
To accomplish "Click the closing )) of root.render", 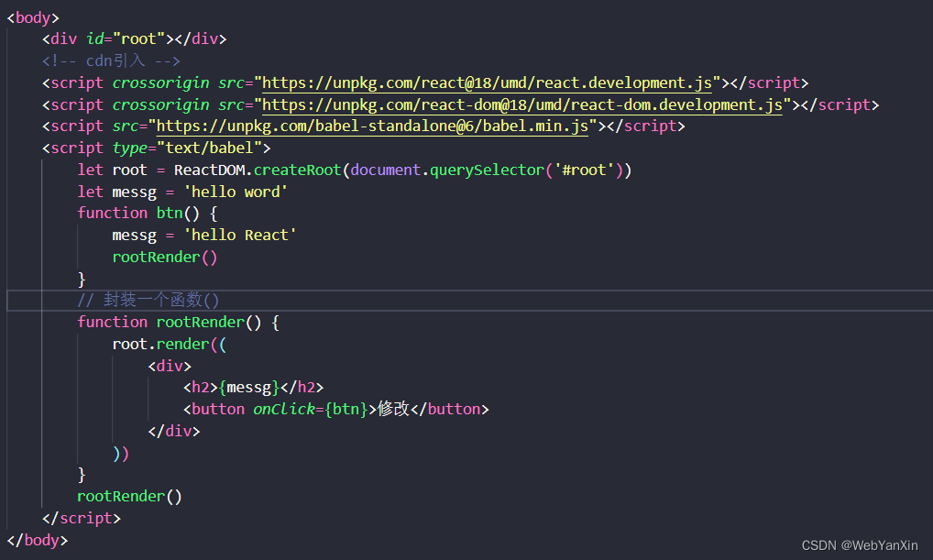I will (121, 454).
